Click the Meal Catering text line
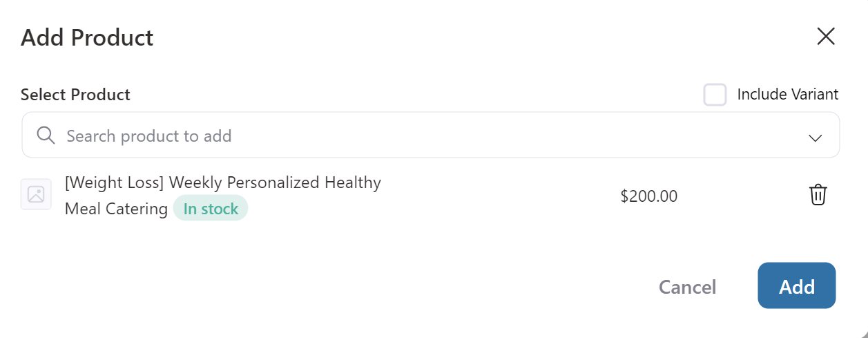868x338 pixels. pos(116,209)
